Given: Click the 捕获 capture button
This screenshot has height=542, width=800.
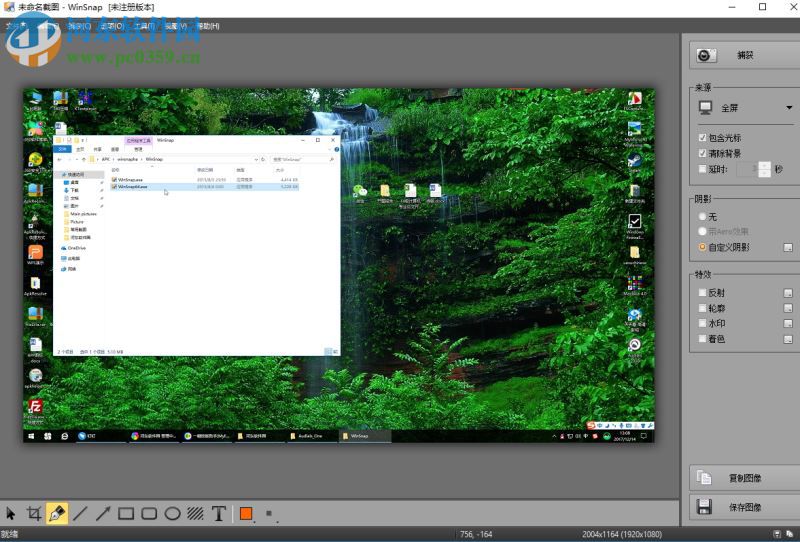Looking at the screenshot, I should click(745, 56).
